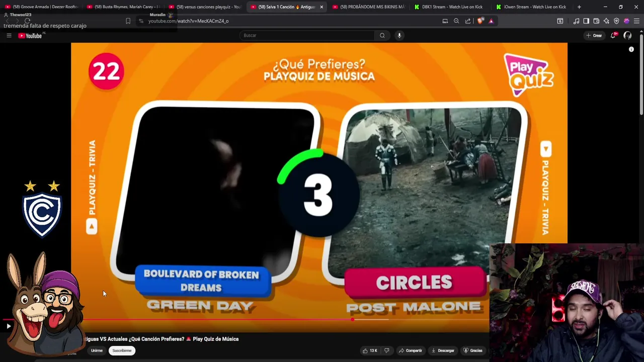The height and width of the screenshot is (362, 644).
Task: Toggle the browser sidebar panel
Action: tap(586, 21)
